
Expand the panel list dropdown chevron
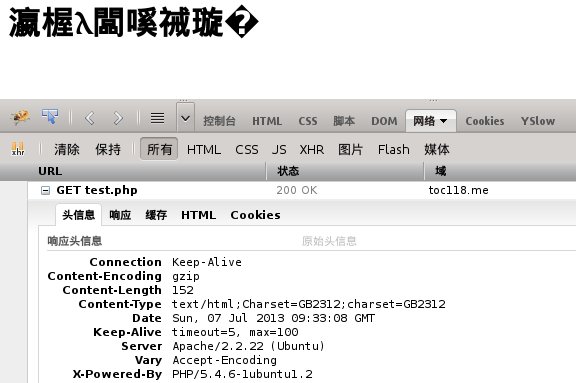(x=186, y=118)
